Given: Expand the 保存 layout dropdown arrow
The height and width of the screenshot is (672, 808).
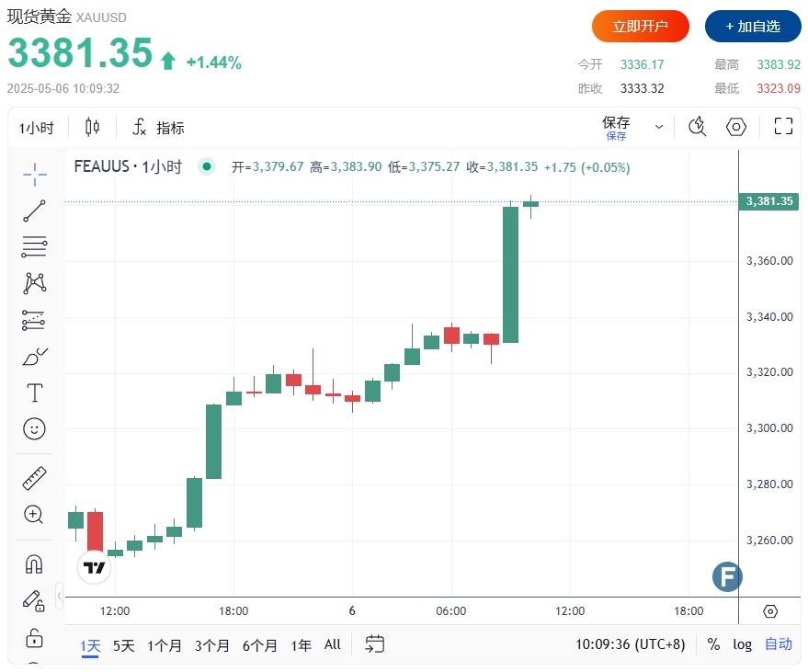Looking at the screenshot, I should [x=659, y=127].
